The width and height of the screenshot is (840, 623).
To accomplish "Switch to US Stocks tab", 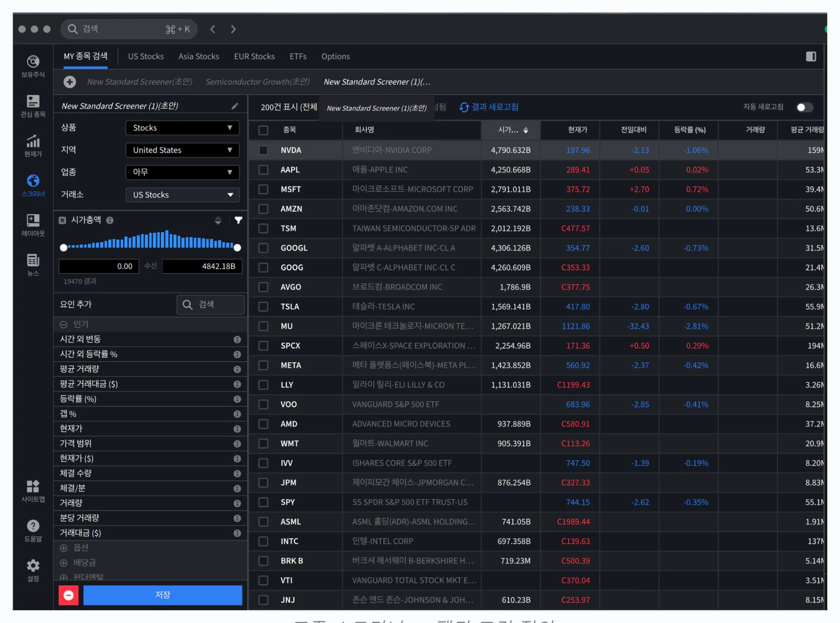I will point(146,56).
